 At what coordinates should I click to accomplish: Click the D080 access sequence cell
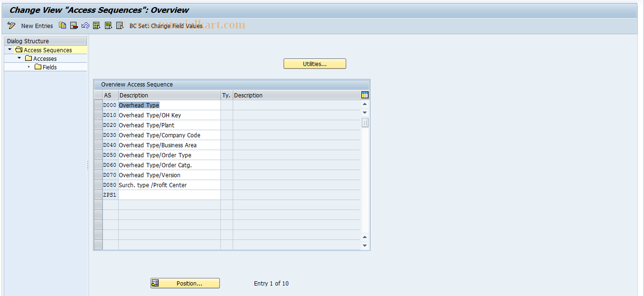click(110, 185)
